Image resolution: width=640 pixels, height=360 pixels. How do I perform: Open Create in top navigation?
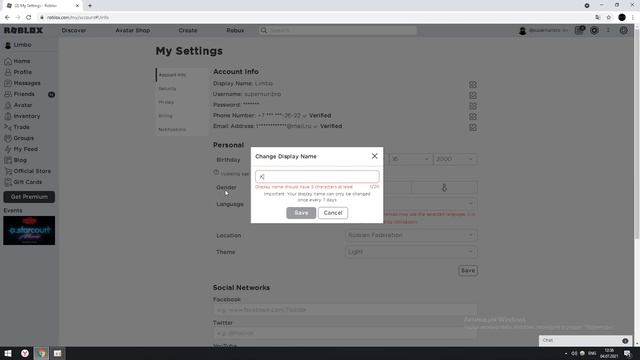[188, 31]
